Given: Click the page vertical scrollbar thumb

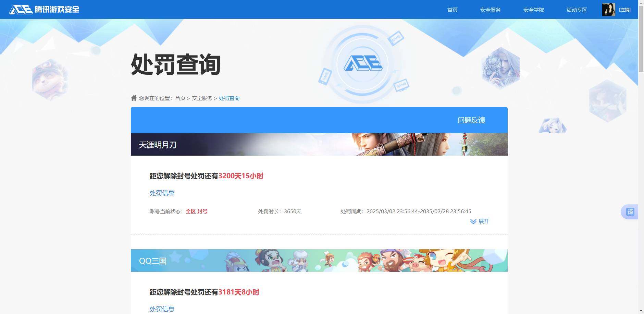Looking at the screenshot, I should click(641, 39).
